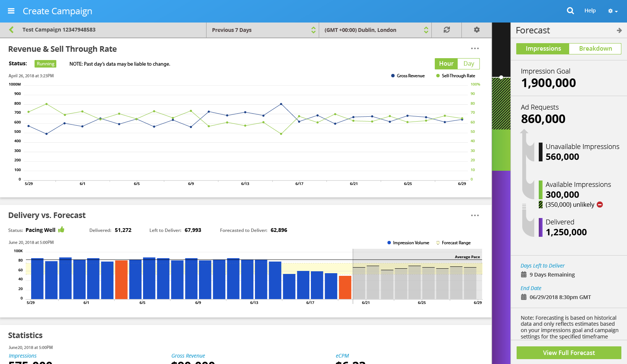Expand the header settings gear dropdown
Screen dimensions: 627x364
613,11
